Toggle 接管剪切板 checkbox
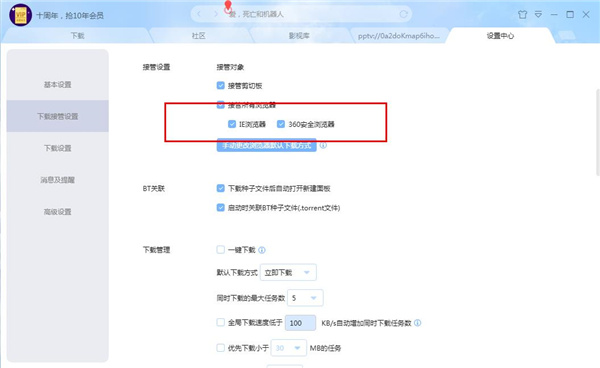 click(220, 85)
